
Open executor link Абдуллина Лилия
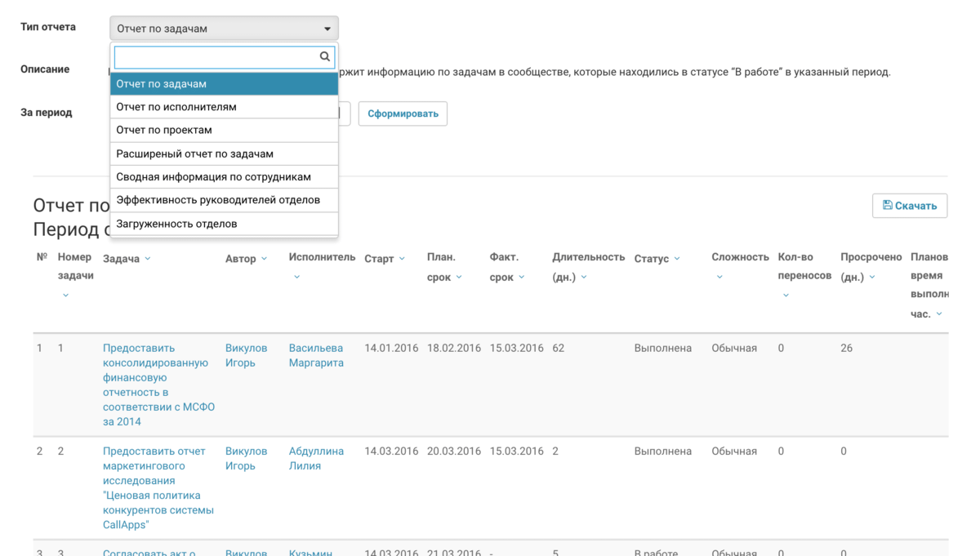[x=315, y=458]
